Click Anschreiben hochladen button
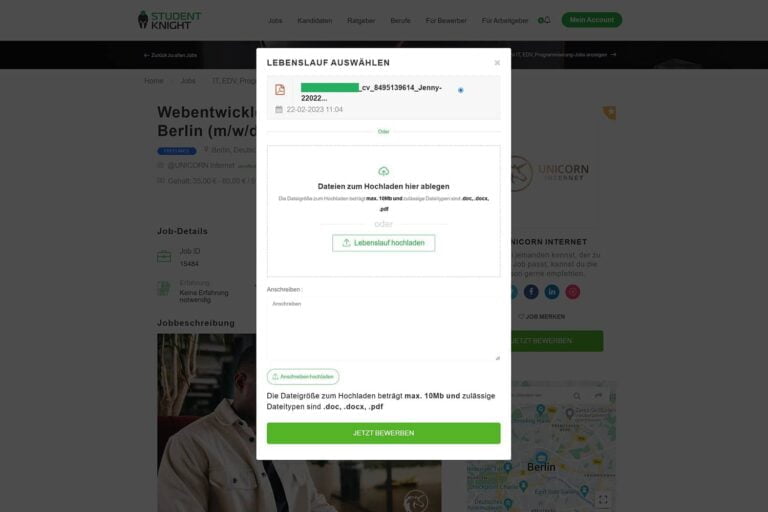This screenshot has height=512, width=768. click(303, 377)
